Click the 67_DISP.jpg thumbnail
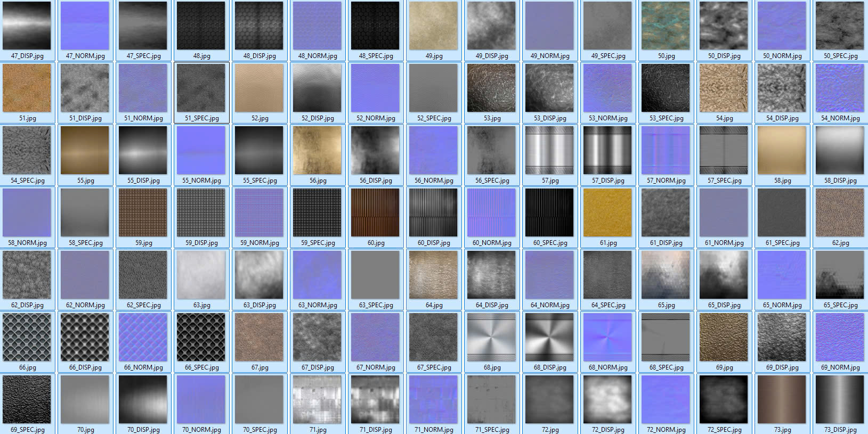 [x=317, y=337]
